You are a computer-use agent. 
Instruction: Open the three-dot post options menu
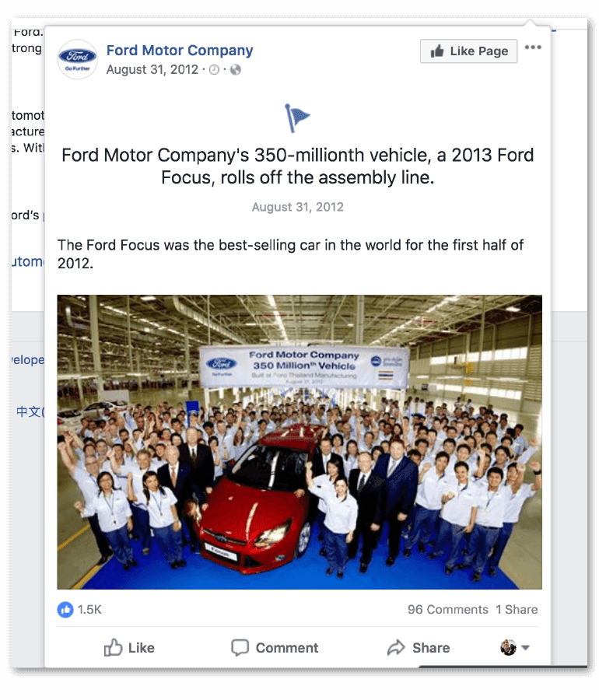pyautogui.click(x=533, y=47)
